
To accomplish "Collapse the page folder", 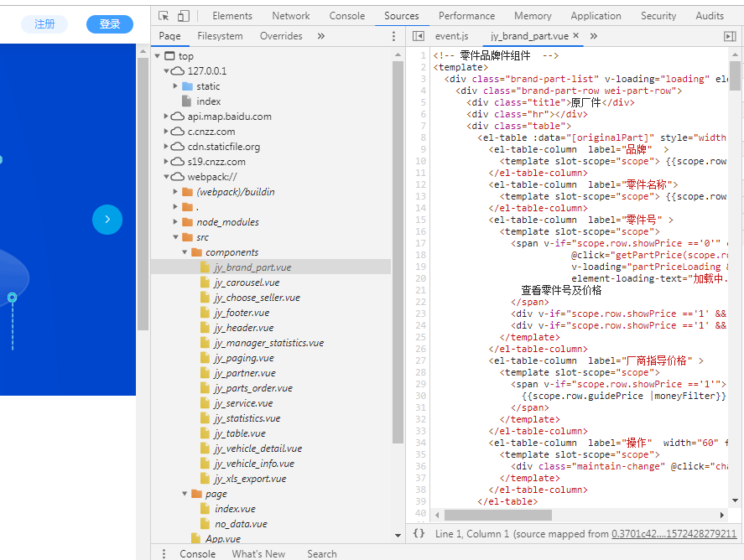I will pyautogui.click(x=185, y=494).
